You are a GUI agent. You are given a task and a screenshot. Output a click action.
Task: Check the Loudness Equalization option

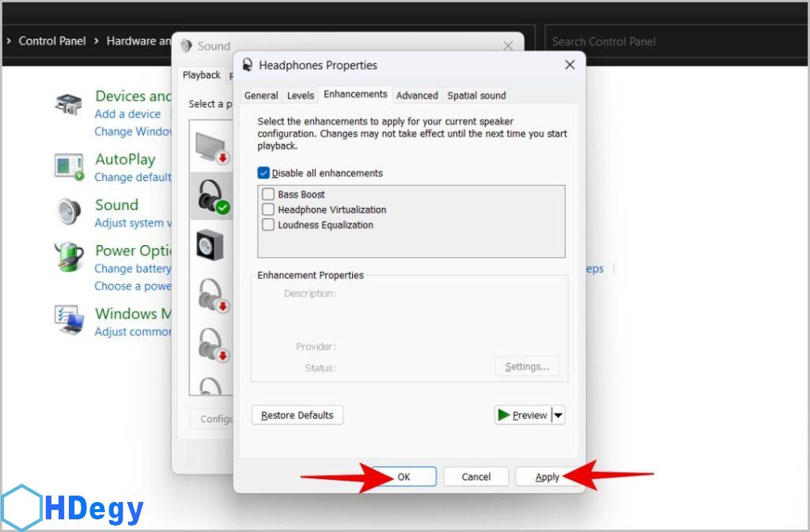tap(268, 225)
